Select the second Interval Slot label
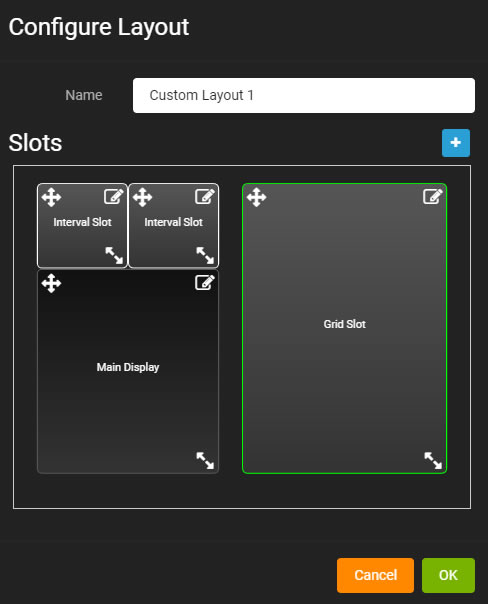The image size is (488, 604). pos(173,222)
